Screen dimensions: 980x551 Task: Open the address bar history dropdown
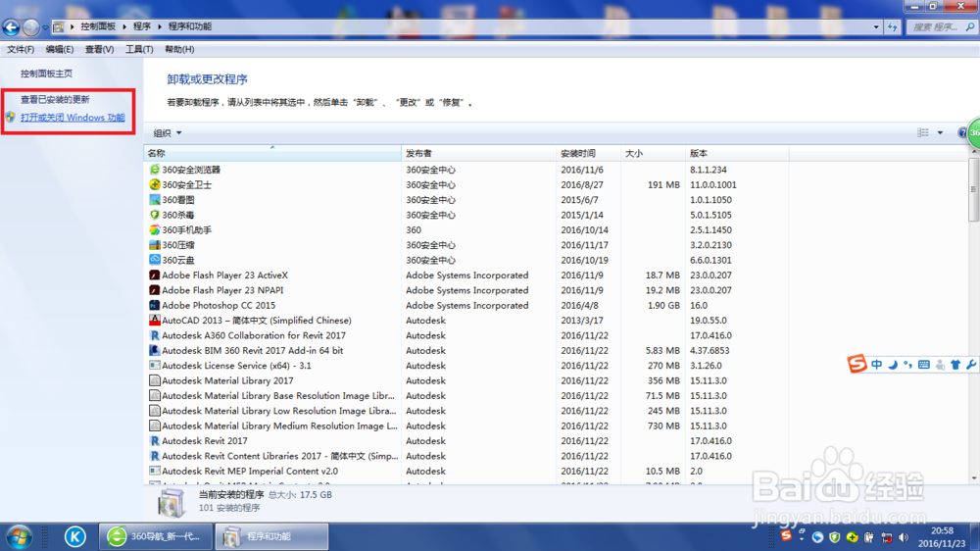point(875,26)
